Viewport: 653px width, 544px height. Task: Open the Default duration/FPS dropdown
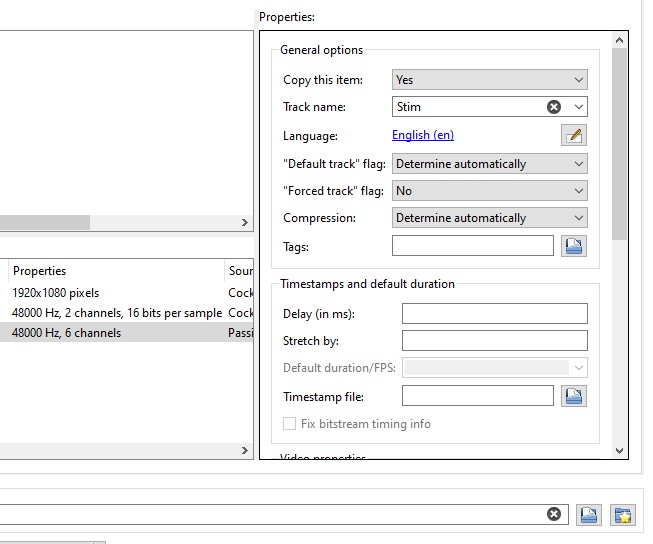point(495,368)
